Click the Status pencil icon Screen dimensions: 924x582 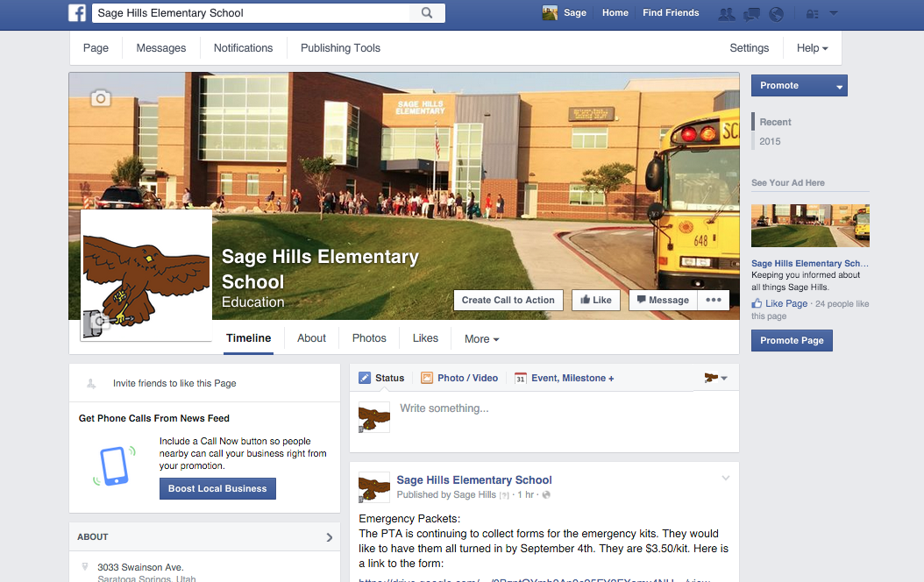point(365,378)
